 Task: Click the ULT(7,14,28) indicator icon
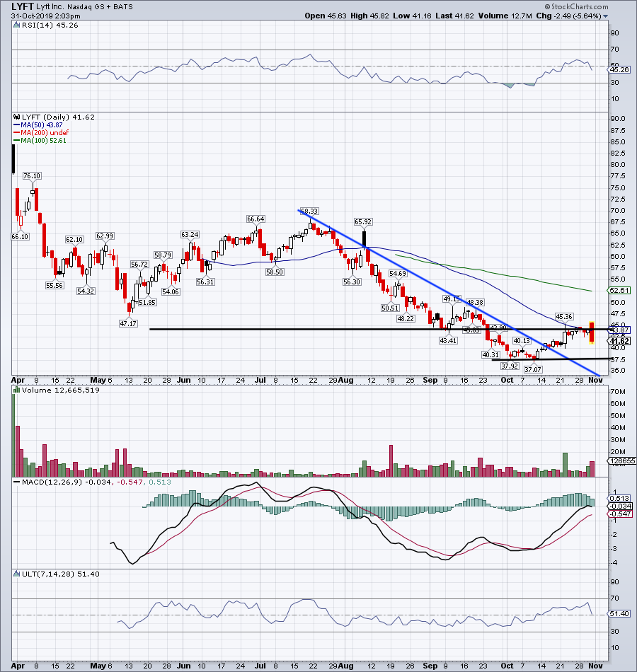coord(16,574)
